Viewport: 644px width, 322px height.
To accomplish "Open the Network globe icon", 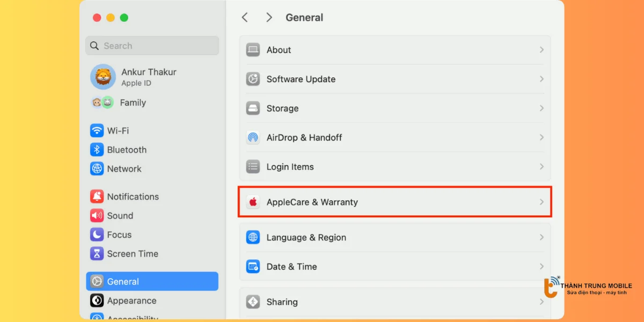I will point(97,169).
